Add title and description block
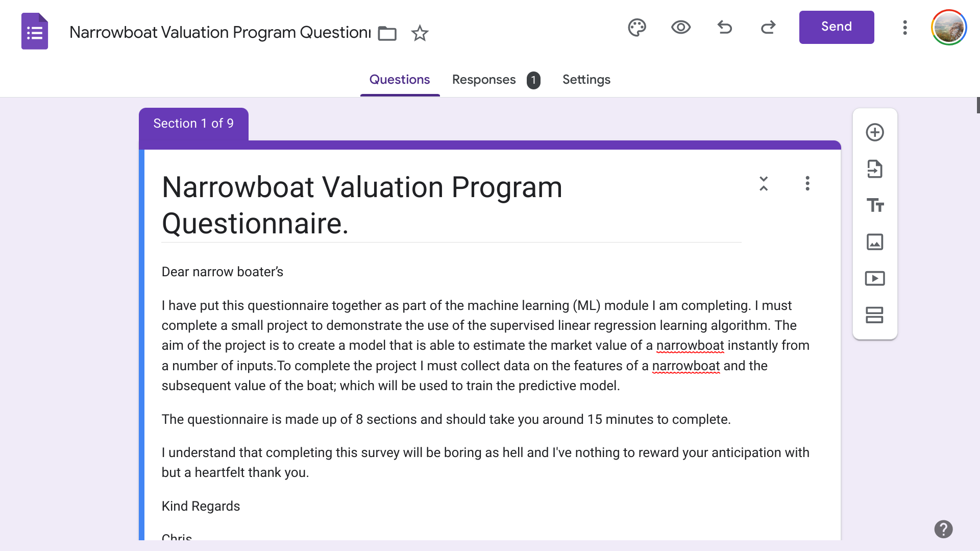This screenshot has width=980, height=551. [x=875, y=205]
